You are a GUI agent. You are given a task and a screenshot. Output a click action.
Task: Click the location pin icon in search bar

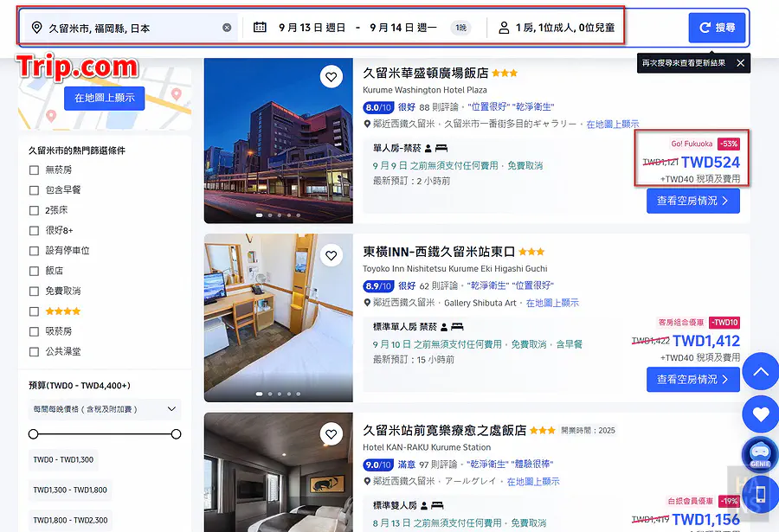click(x=36, y=28)
